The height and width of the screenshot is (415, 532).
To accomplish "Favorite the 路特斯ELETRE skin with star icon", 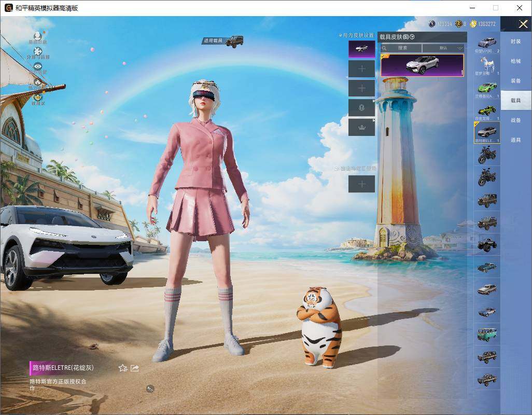I will pos(123,368).
